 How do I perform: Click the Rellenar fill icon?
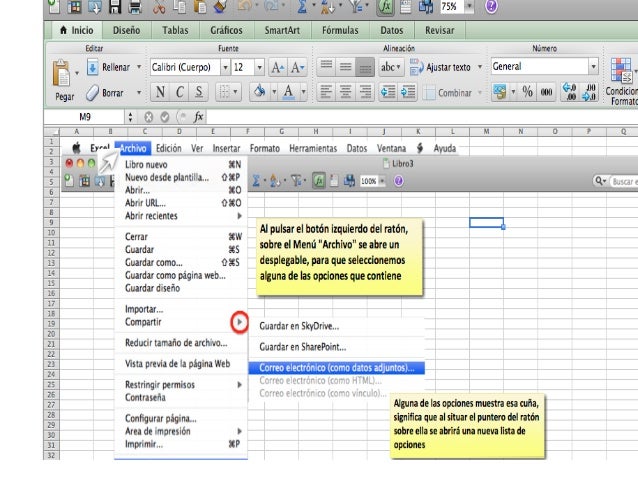pyautogui.click(x=92, y=67)
